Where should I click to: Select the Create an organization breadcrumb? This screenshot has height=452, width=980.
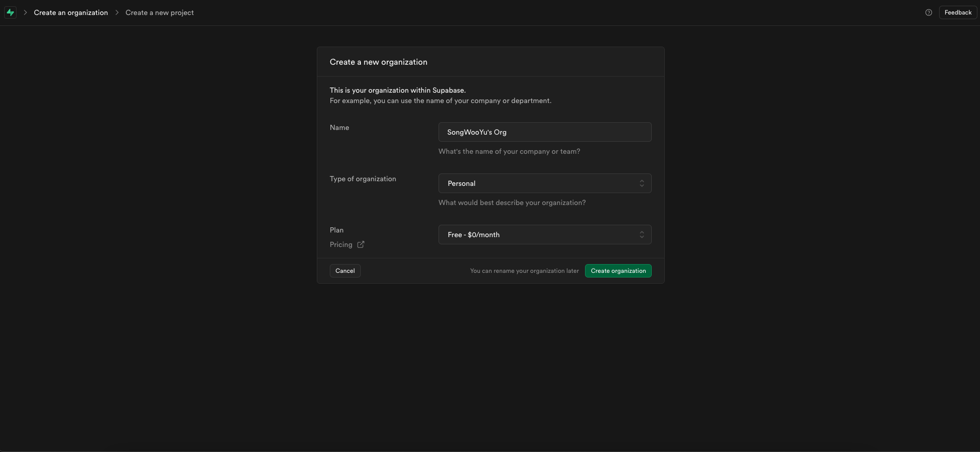tap(71, 12)
